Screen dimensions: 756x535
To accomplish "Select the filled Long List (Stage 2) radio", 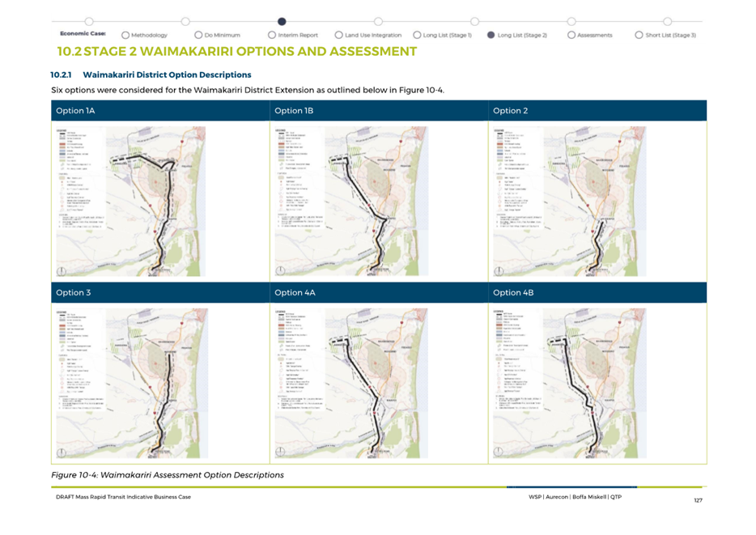I will tap(491, 35).
